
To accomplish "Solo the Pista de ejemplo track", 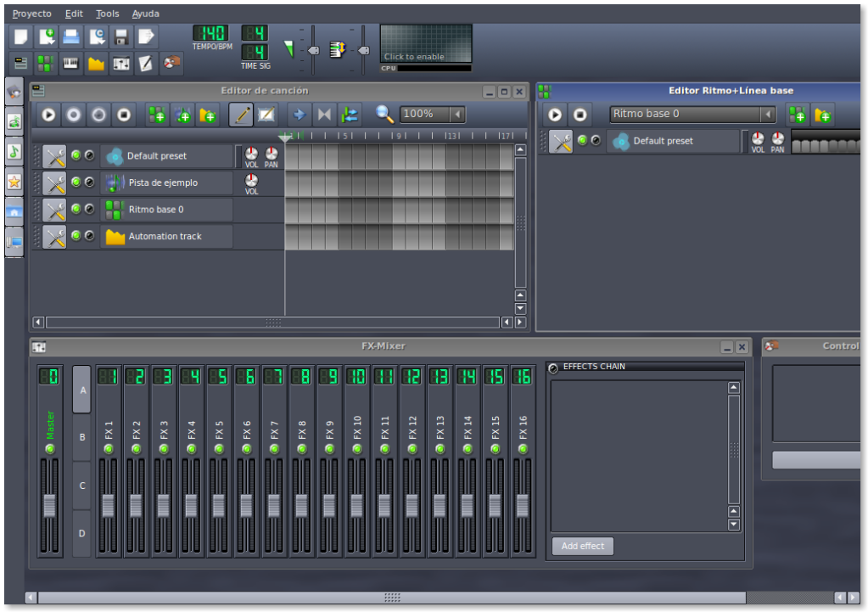I will click(89, 182).
